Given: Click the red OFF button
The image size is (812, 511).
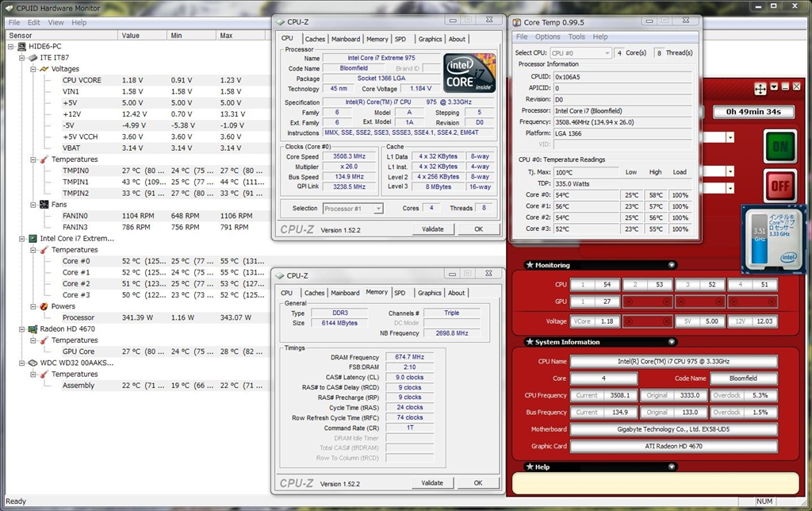Looking at the screenshot, I should (x=781, y=186).
